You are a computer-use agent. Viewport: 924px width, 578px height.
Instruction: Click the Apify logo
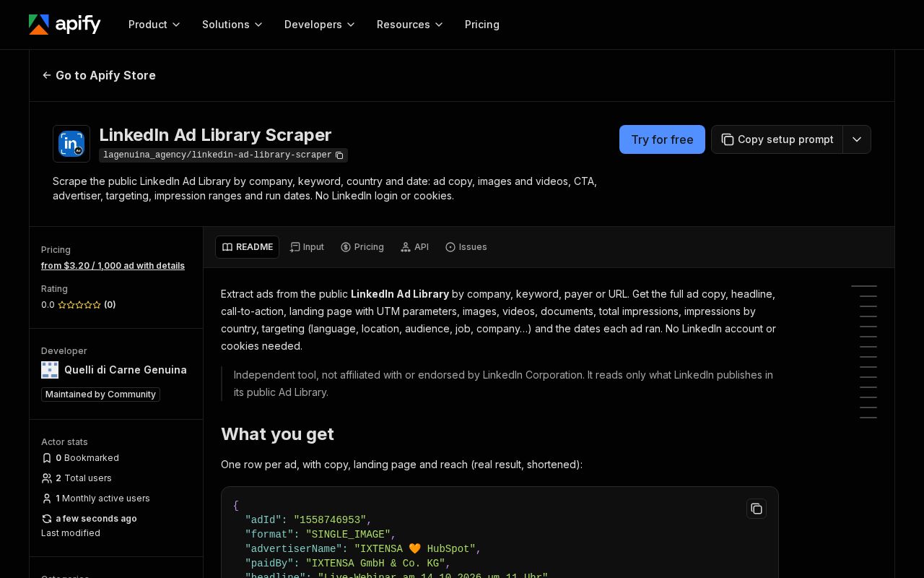coord(65,25)
